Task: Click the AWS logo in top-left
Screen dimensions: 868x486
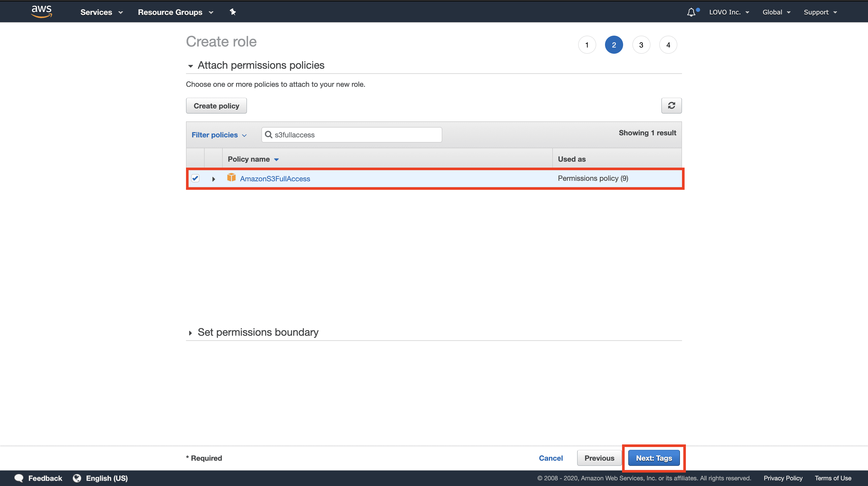Action: pos(41,11)
